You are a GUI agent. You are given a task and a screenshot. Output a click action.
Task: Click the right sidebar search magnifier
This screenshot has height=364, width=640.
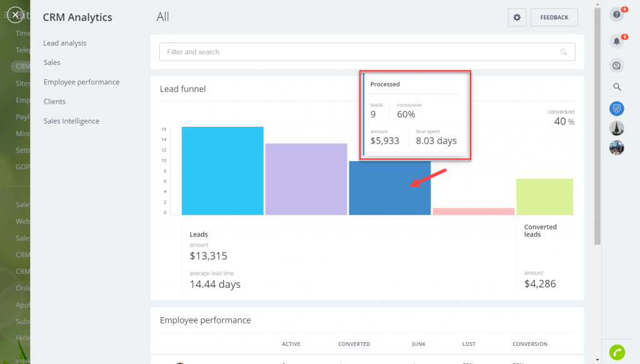617,87
